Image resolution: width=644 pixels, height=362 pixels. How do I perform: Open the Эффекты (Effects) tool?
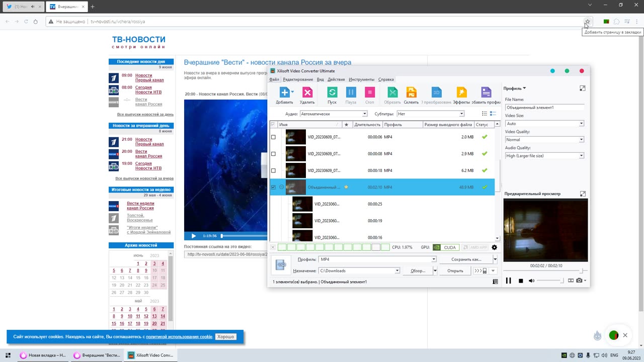(461, 93)
